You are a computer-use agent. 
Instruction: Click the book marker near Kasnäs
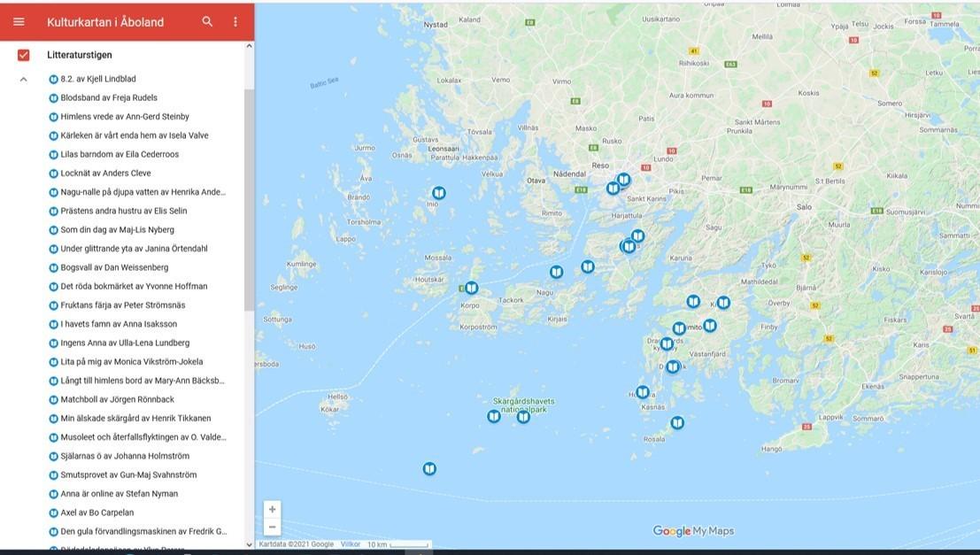(643, 392)
